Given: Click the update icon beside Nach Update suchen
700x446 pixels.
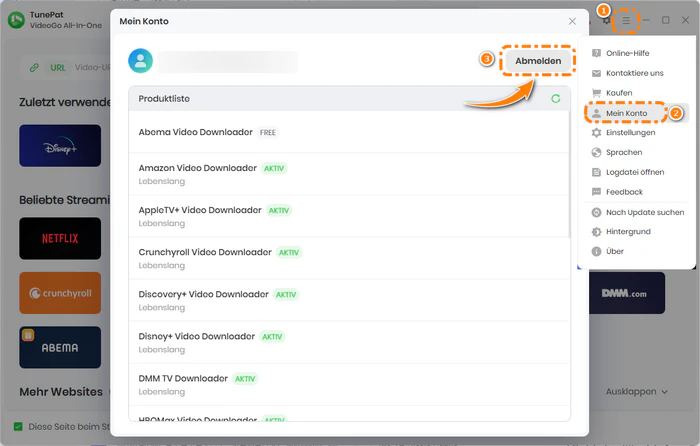Looking at the screenshot, I should pyautogui.click(x=596, y=212).
